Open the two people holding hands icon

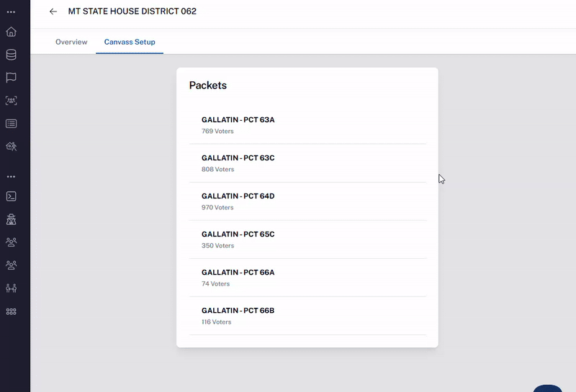11,288
